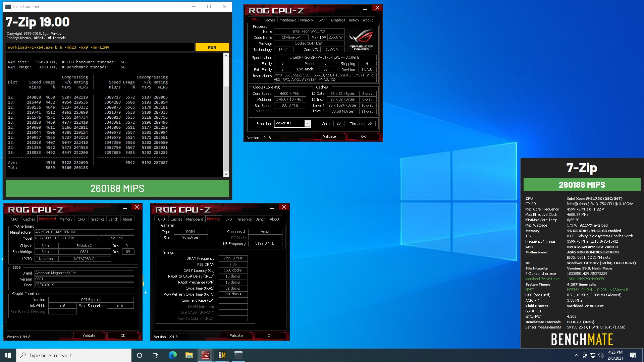
Task: Open network icon in system tray
Action: click(593, 355)
